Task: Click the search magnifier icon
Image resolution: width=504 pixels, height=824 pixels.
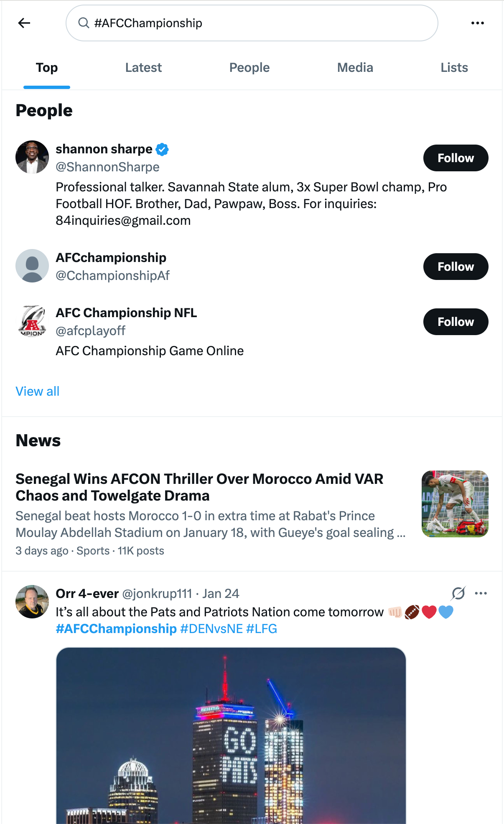Action: [84, 23]
